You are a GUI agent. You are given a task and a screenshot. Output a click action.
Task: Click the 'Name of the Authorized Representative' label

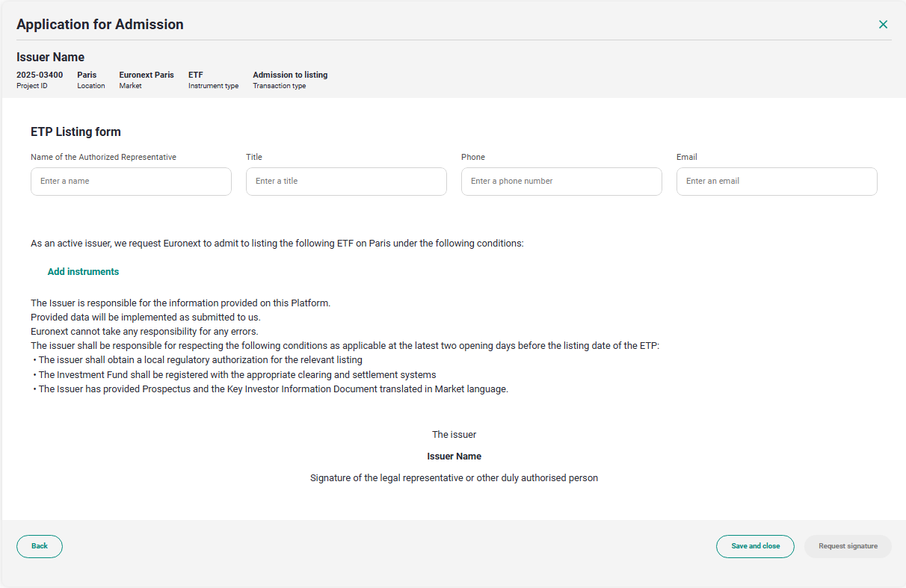pos(103,157)
